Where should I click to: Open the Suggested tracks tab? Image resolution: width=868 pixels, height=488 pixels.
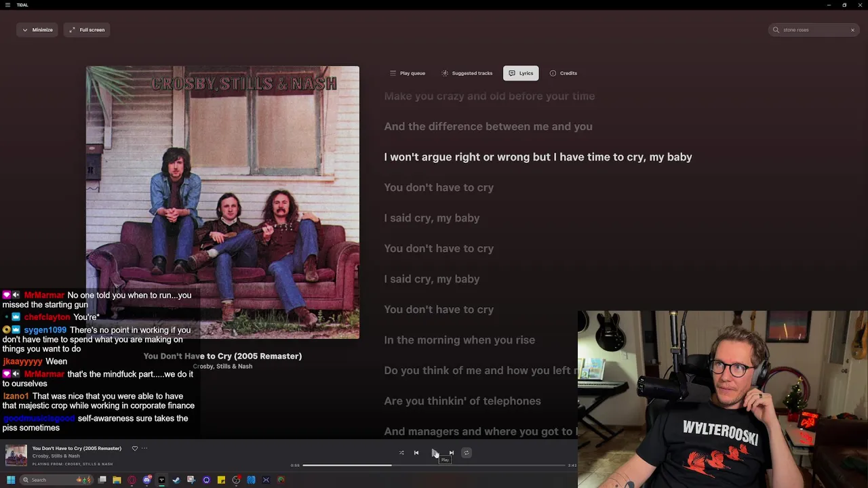467,73
